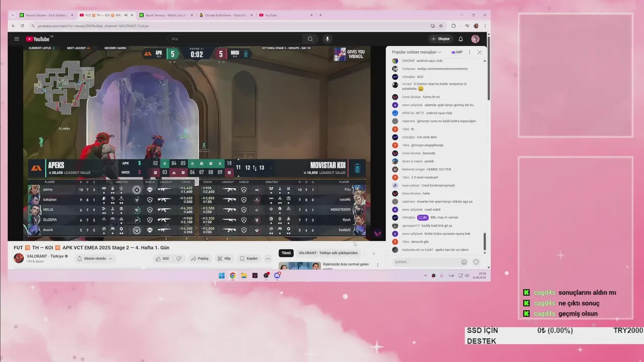Click the browser address bar URL
The height and width of the screenshot is (362, 644).
tap(94, 26)
